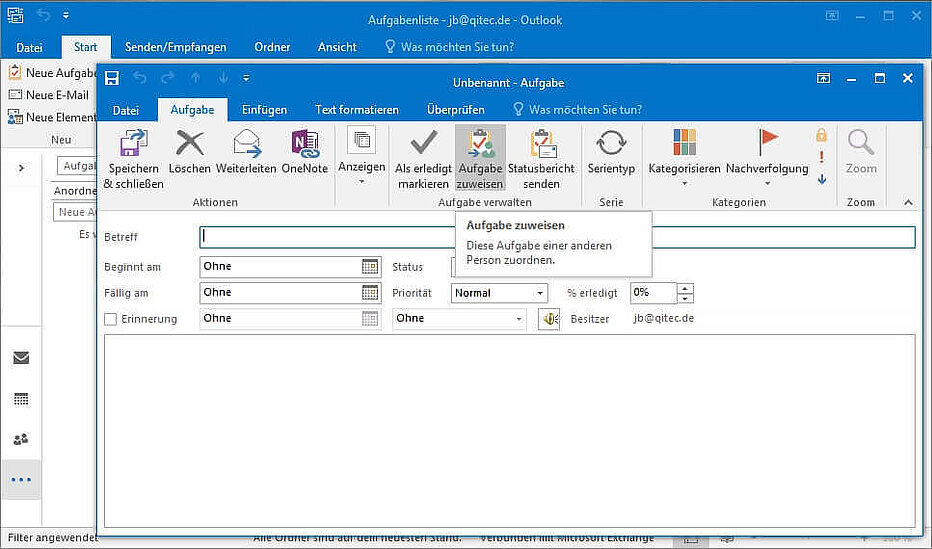This screenshot has width=932, height=549.
Task: Send a Statusbericht
Action: tap(541, 158)
